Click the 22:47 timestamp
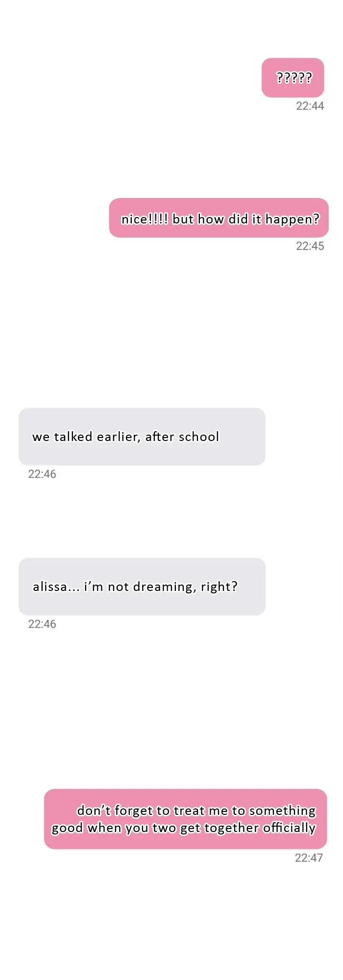343x980 pixels. coord(309,857)
